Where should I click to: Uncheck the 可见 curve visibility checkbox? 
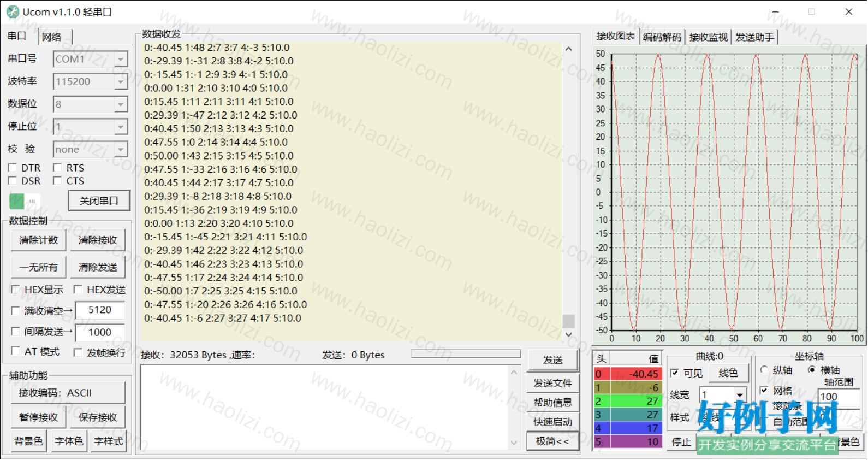(x=675, y=373)
